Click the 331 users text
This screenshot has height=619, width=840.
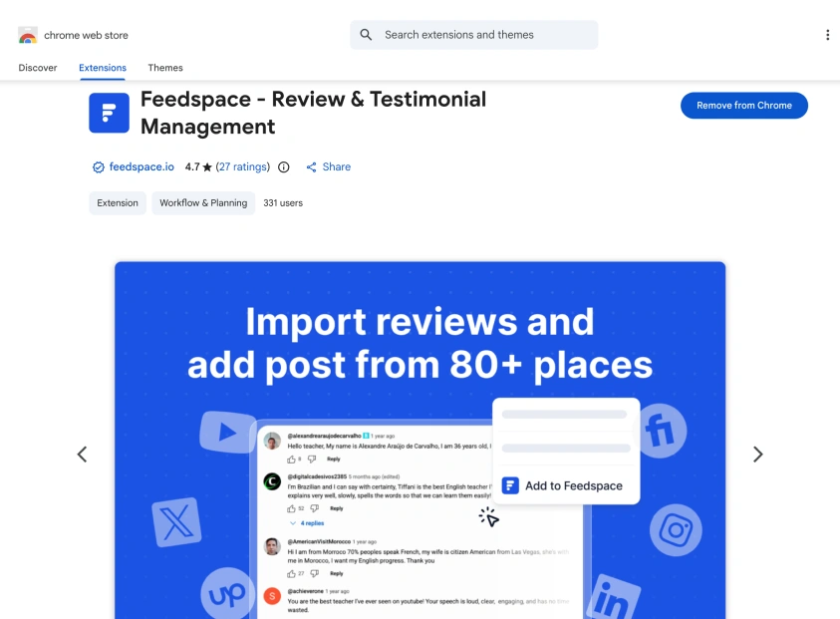[x=283, y=203]
